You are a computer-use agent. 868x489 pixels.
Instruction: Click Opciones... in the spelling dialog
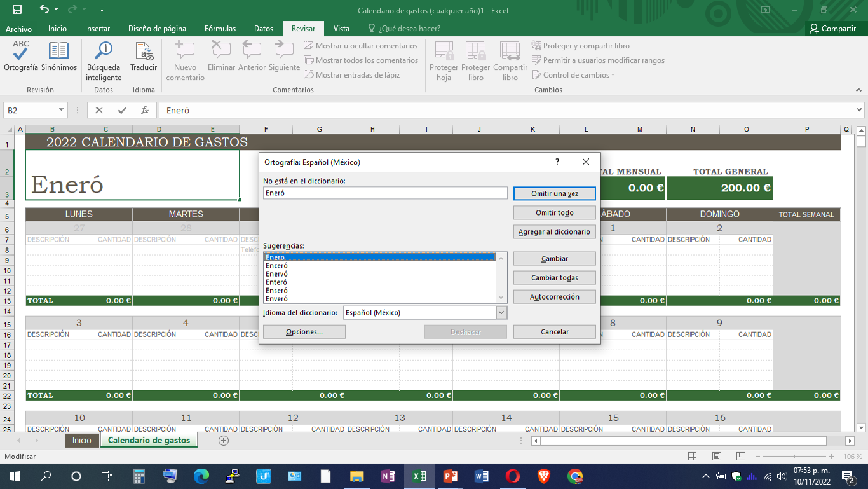point(304,332)
